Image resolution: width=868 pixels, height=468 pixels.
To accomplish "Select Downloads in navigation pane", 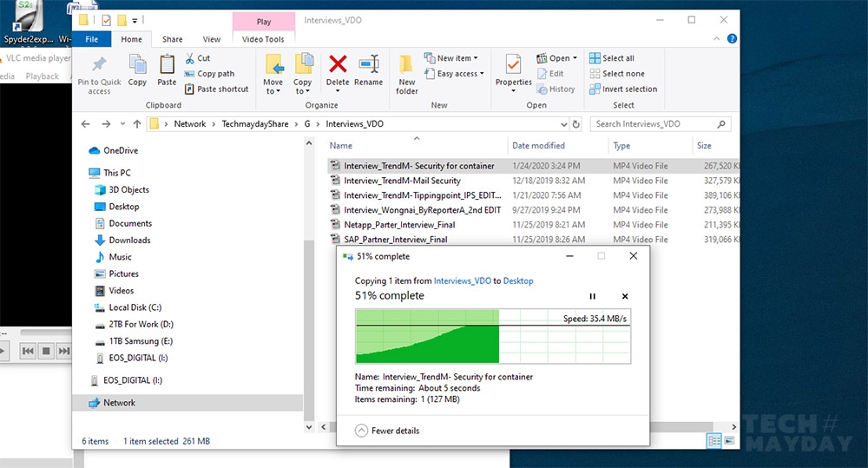I will (123, 241).
